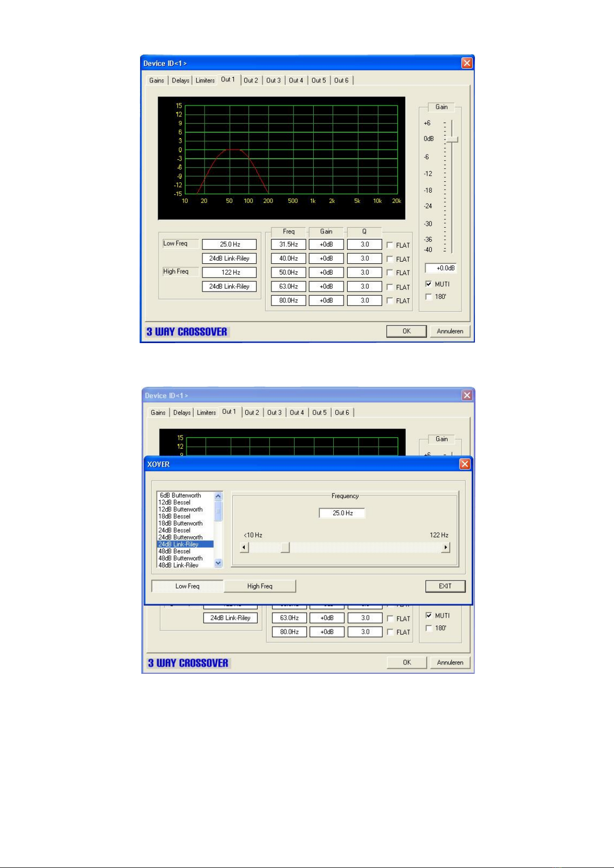Viewport: 614px width, 868px height.
Task: Click the Q field of the 31.5Hz band
Action: coord(364,245)
